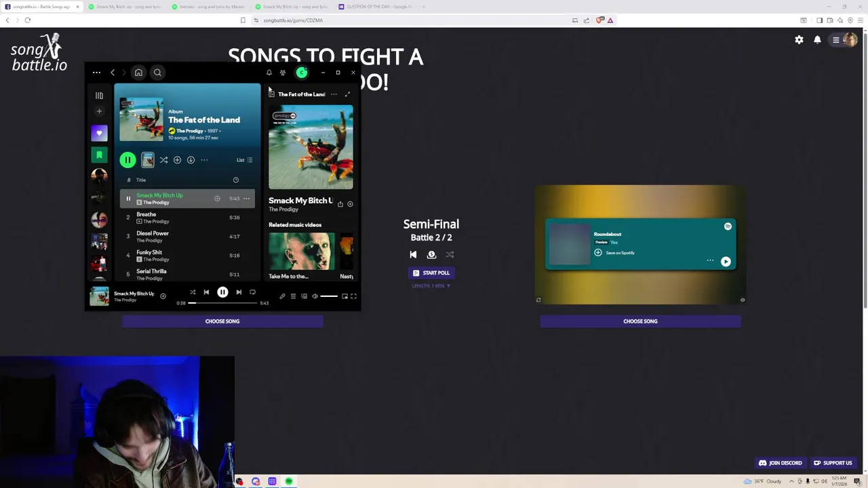This screenshot has height=488, width=868.
Task: Open more options for the album
Action: click(204, 160)
